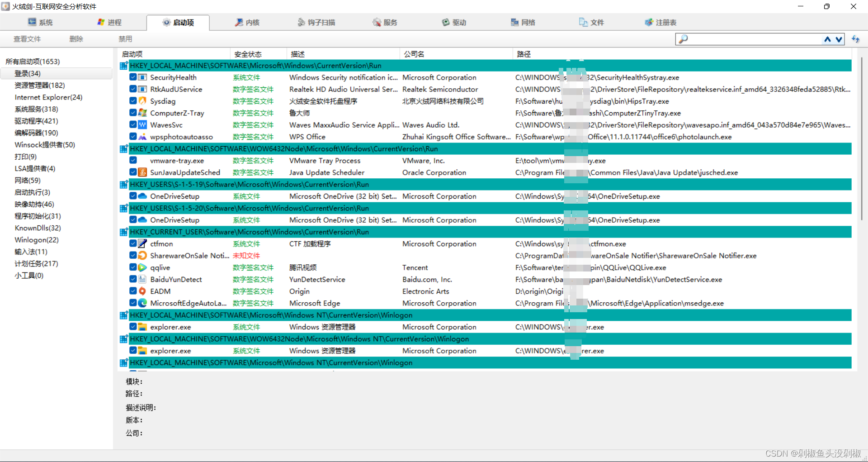This screenshot has width=868, height=462.
Task: Select 登录(34) category
Action: [28, 73]
